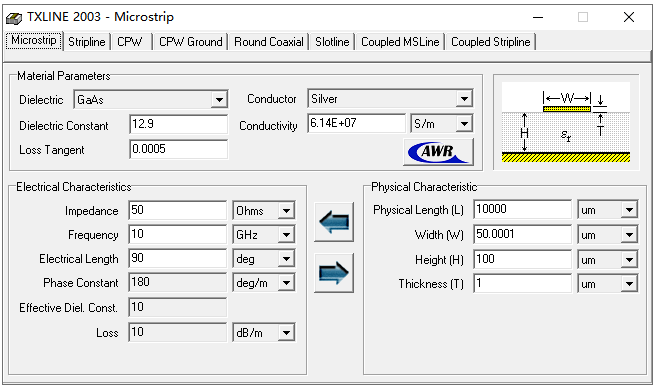
Task: Click the Electrical Length input field
Action: point(178,258)
